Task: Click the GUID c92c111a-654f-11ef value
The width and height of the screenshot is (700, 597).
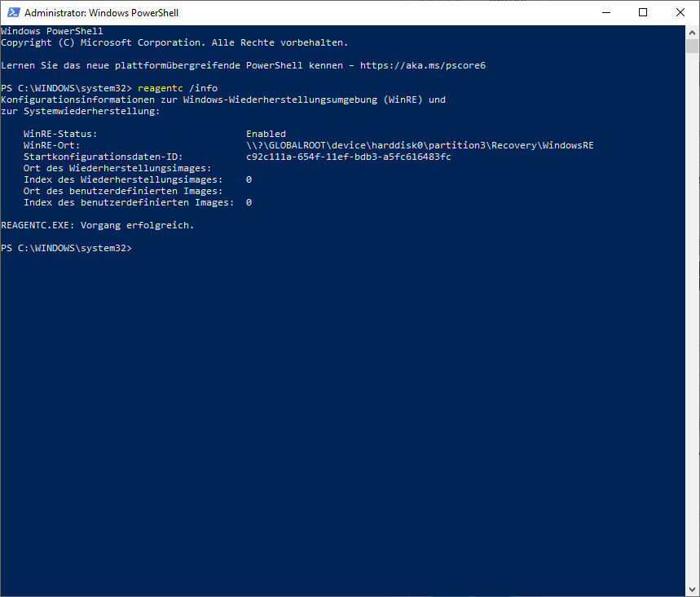Action: point(349,157)
